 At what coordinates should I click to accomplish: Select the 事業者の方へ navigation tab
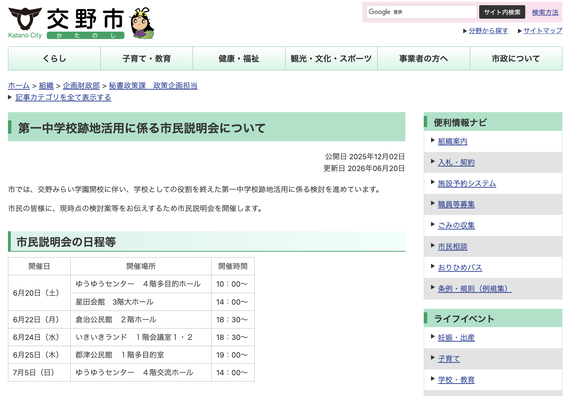coord(424,58)
